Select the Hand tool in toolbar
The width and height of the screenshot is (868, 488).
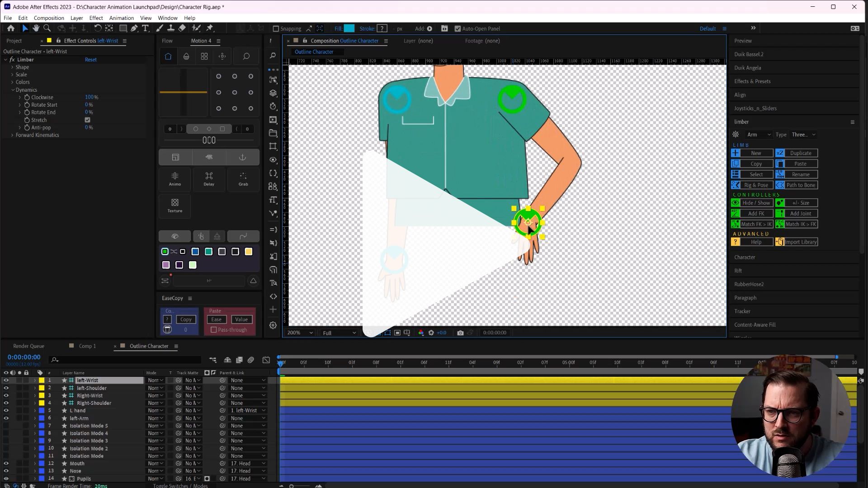(x=36, y=28)
